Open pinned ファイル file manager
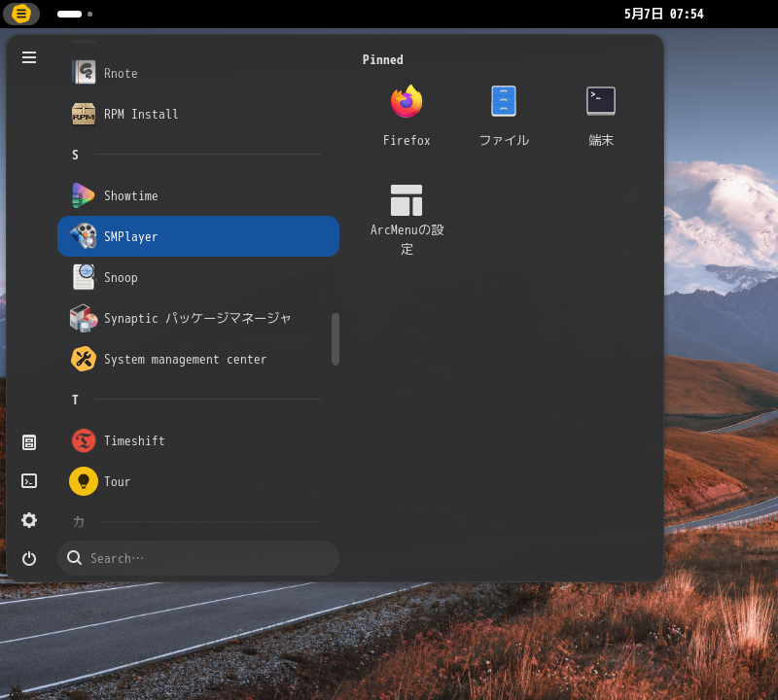Image resolution: width=778 pixels, height=700 pixels. (x=504, y=116)
